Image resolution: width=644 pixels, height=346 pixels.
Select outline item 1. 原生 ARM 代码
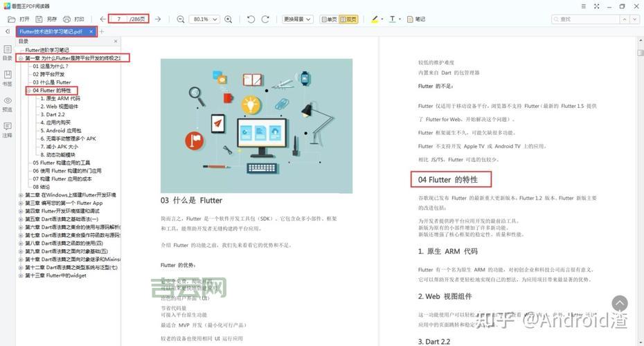click(x=60, y=98)
